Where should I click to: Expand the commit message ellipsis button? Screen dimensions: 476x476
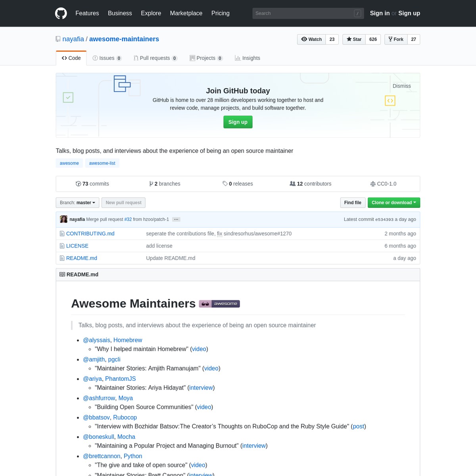(x=176, y=219)
